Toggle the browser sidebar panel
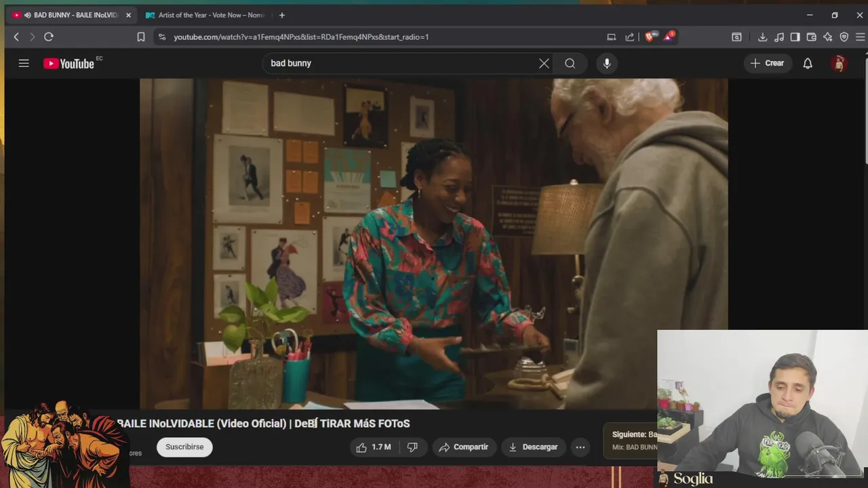The height and width of the screenshot is (488, 868). (795, 37)
